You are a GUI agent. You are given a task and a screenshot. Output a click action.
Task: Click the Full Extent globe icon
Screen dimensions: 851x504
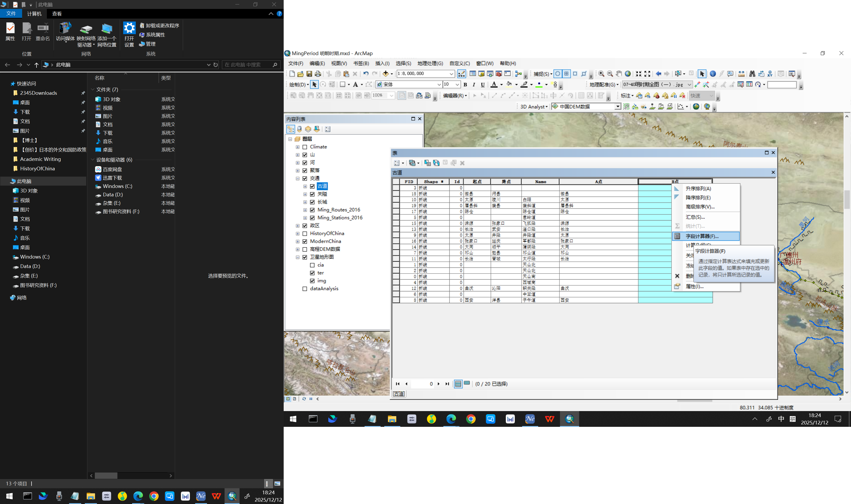pos(628,74)
